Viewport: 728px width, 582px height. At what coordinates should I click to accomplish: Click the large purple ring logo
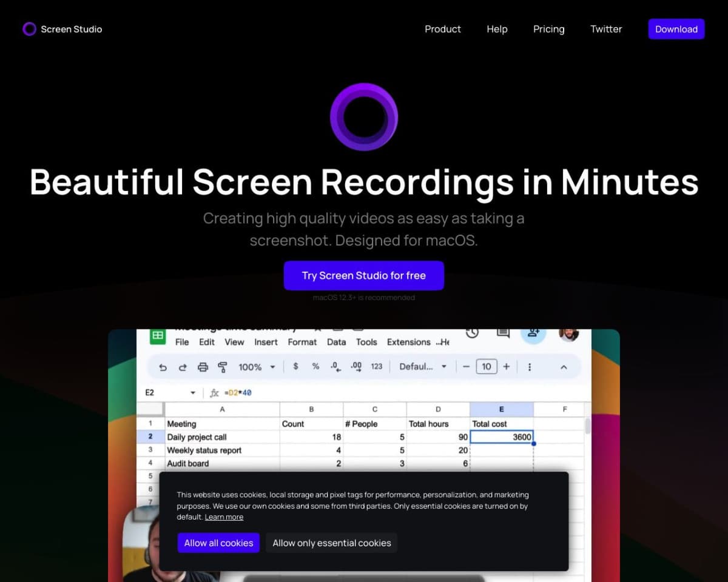364,116
